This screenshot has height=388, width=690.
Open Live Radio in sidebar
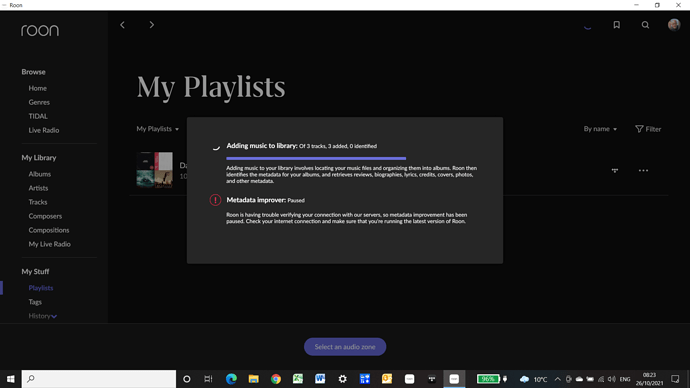[x=44, y=130]
